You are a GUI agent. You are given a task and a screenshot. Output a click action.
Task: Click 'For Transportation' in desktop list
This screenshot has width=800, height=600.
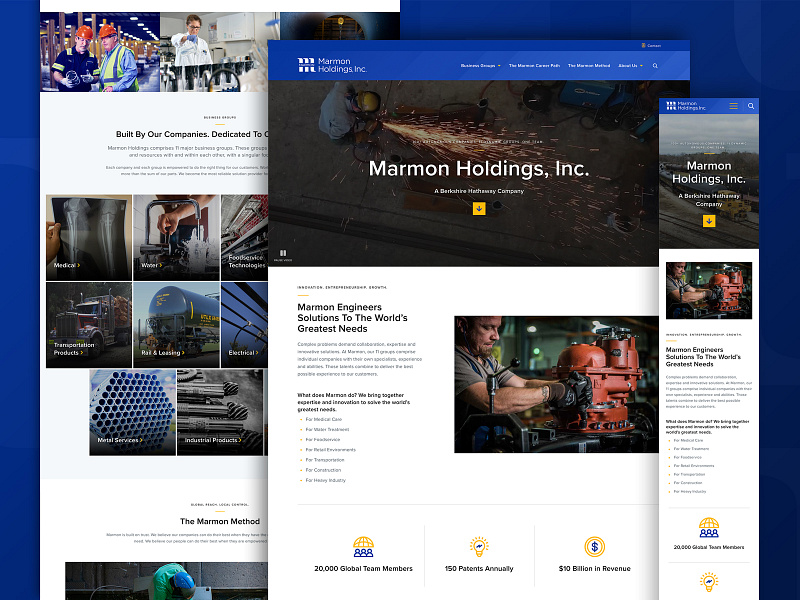pos(324,460)
